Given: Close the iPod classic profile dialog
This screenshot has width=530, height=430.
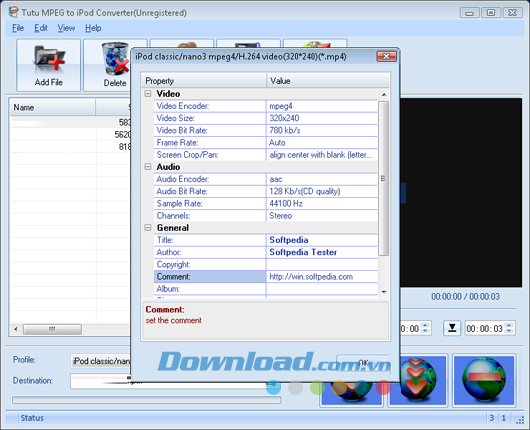Looking at the screenshot, I should pyautogui.click(x=386, y=56).
